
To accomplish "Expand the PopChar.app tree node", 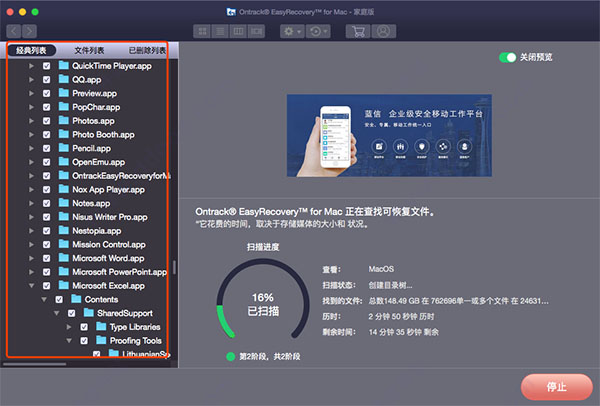I will tap(31, 107).
